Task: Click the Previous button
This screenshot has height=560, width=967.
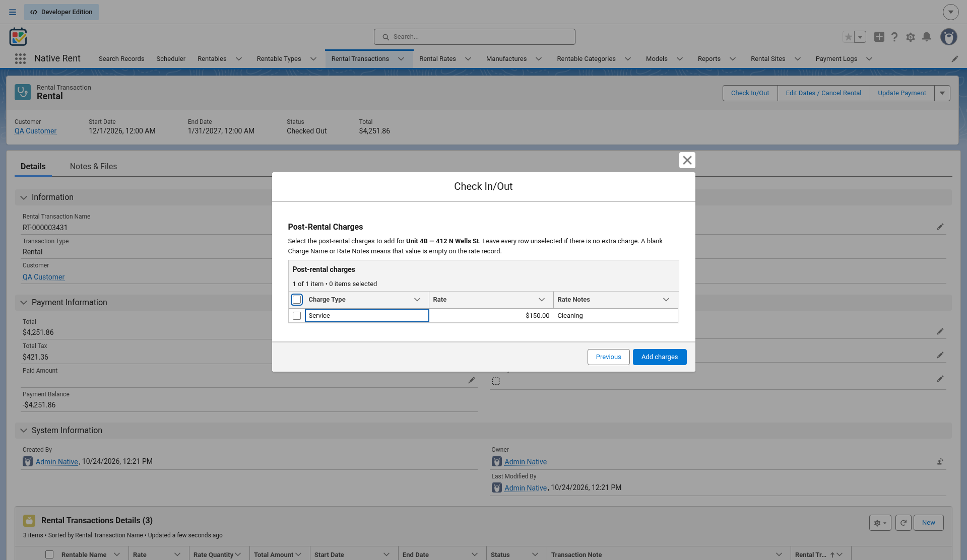Action: [x=609, y=357]
